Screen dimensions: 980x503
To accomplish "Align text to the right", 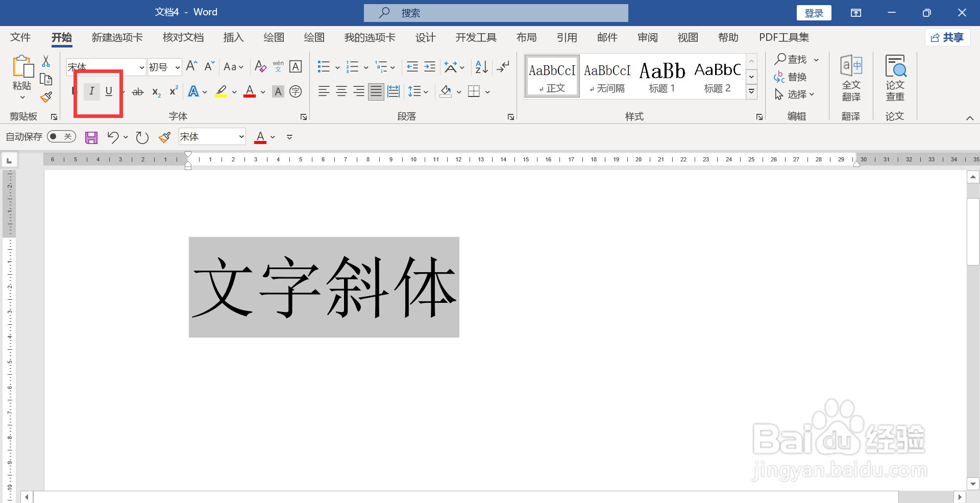I will pos(359,91).
